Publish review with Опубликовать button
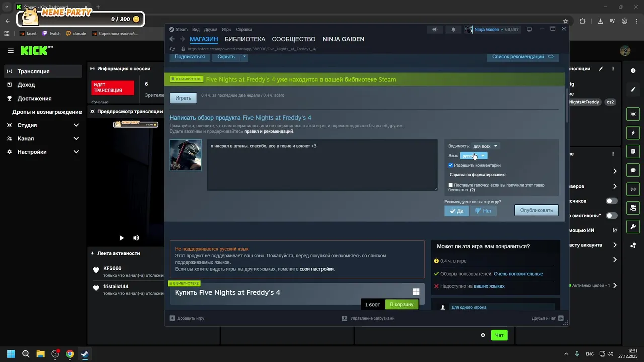644x362 pixels. click(x=536, y=210)
